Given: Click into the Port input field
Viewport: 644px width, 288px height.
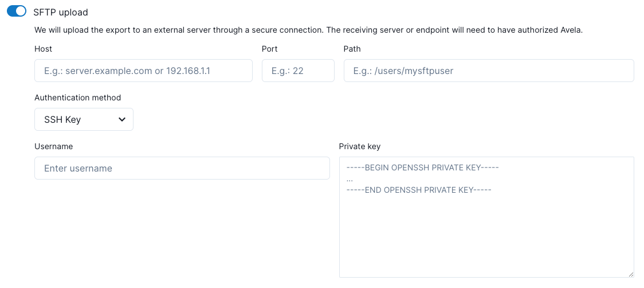Looking at the screenshot, I should point(298,71).
